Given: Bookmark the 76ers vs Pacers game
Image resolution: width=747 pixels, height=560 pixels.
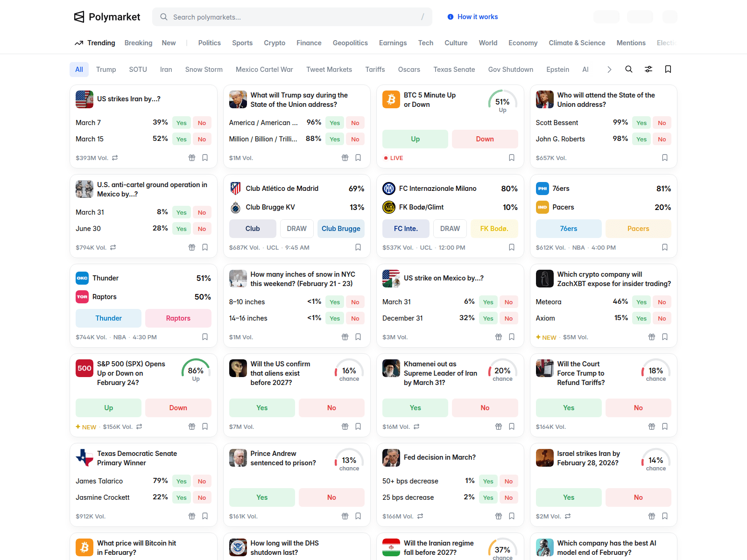Looking at the screenshot, I should click(x=665, y=247).
